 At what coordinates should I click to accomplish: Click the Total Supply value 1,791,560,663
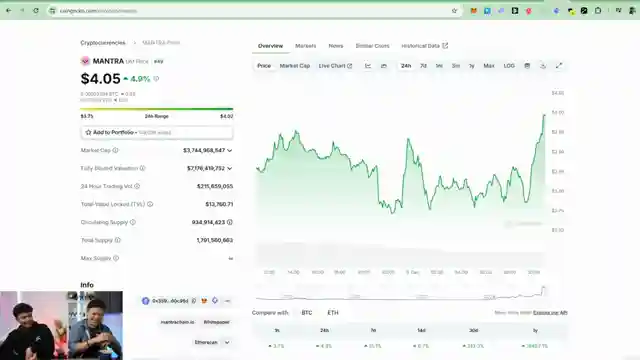[214, 240]
